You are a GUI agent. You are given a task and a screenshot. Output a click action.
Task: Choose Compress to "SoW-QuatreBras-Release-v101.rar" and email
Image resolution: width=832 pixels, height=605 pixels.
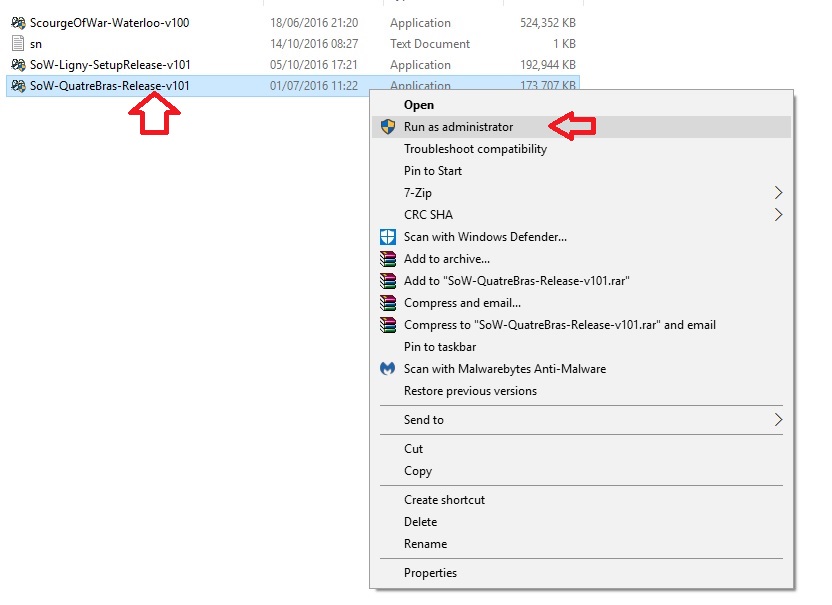point(582,325)
